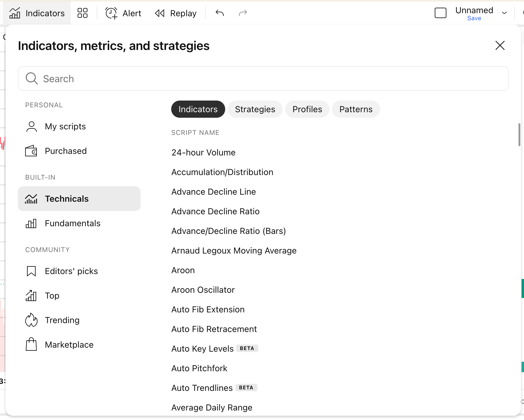Open Trending community scripts
This screenshot has height=420, width=524.
tap(79, 320)
